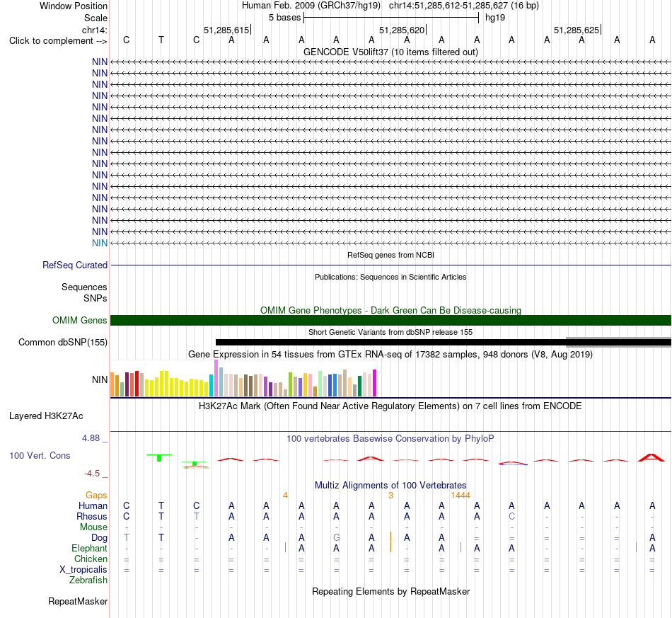
Task: Click the gray G base in Dog row
Action: click(x=337, y=537)
